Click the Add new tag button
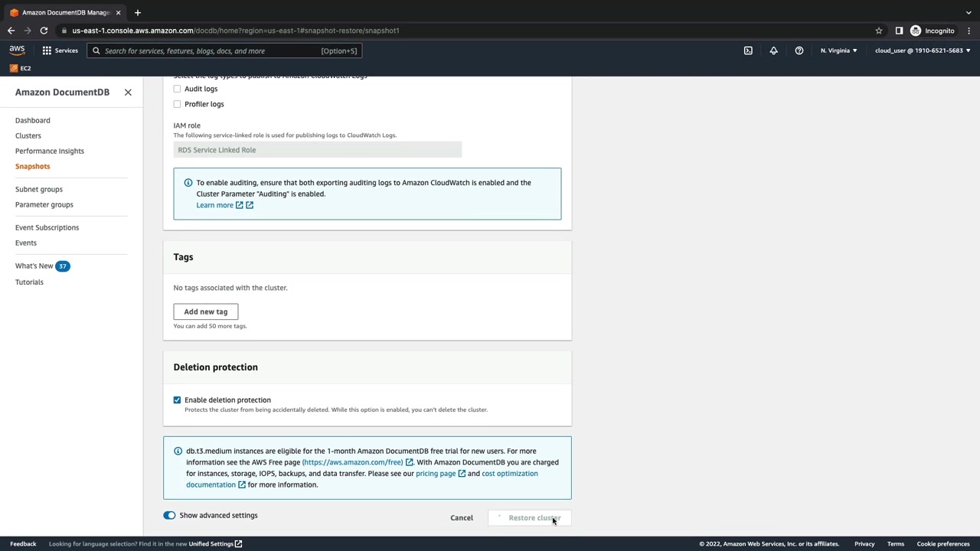The image size is (980, 551). 205,311
